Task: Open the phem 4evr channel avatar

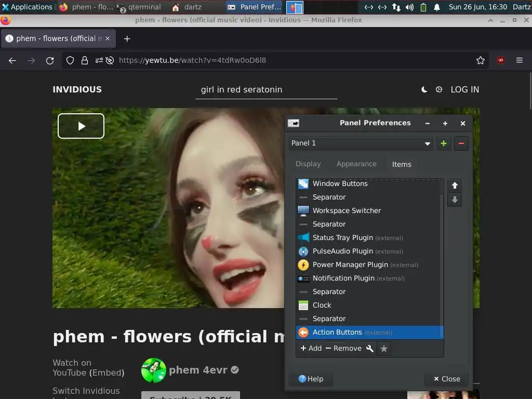Action: 154,370
